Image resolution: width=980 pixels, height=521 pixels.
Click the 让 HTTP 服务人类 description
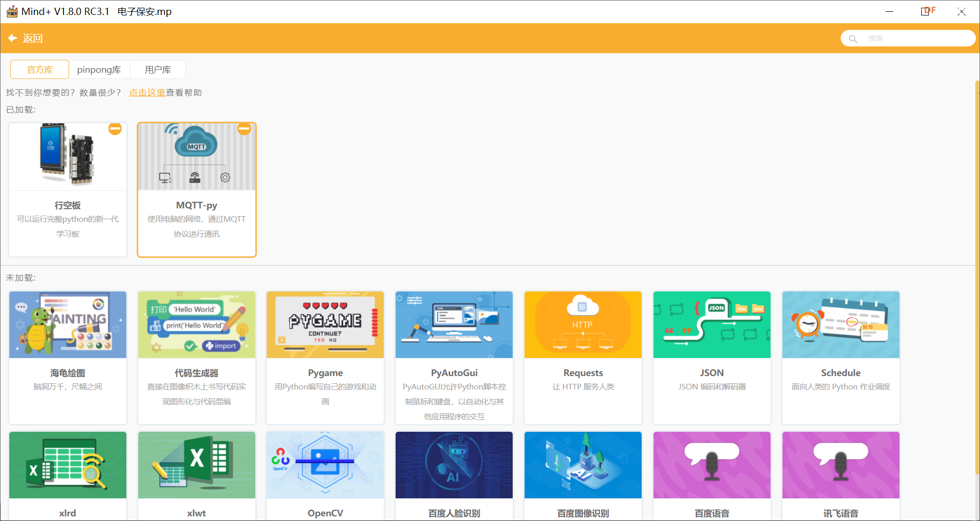(583, 387)
